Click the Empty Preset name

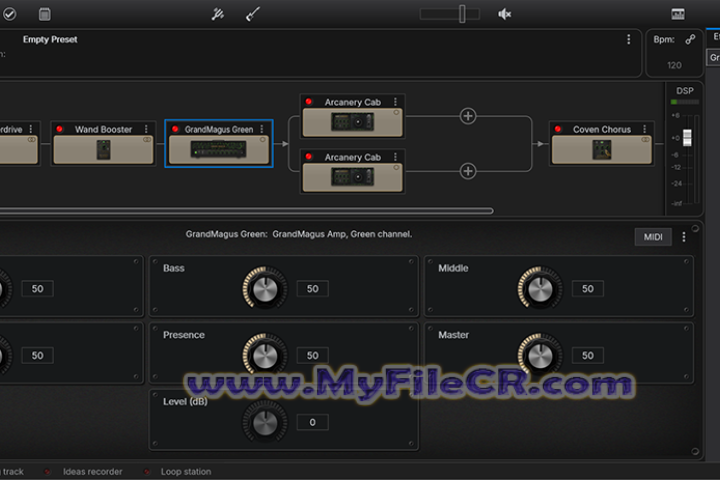coord(50,40)
